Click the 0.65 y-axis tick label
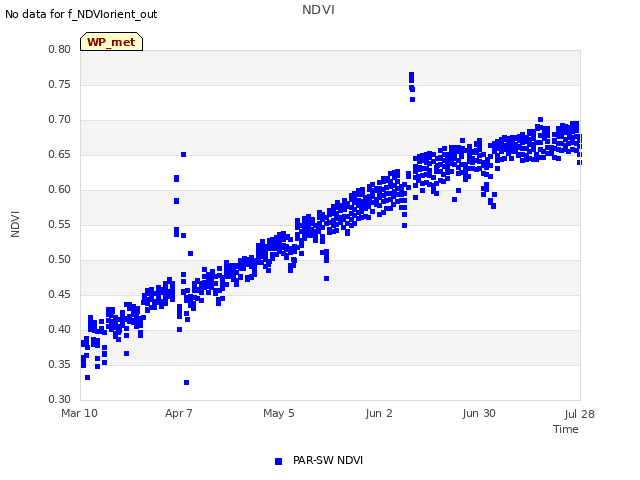Image resolution: width=640 pixels, height=480 pixels. pyautogui.click(x=59, y=154)
